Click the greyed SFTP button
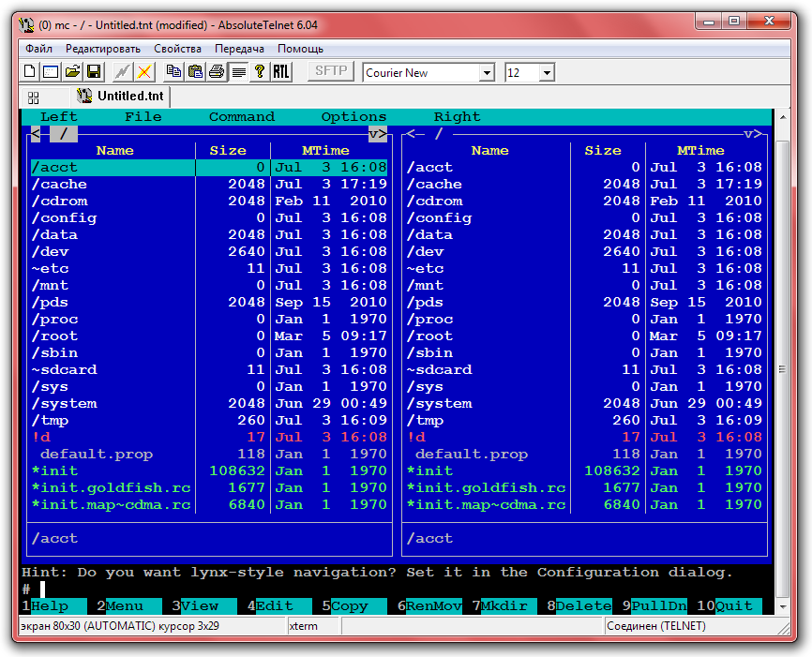 pos(331,71)
